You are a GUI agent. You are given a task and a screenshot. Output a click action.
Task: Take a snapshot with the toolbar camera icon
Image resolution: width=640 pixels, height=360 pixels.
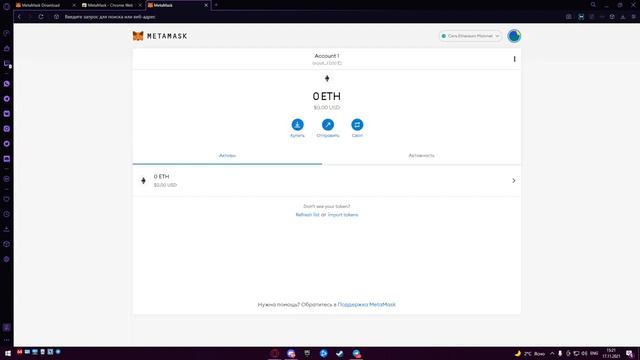tap(569, 17)
